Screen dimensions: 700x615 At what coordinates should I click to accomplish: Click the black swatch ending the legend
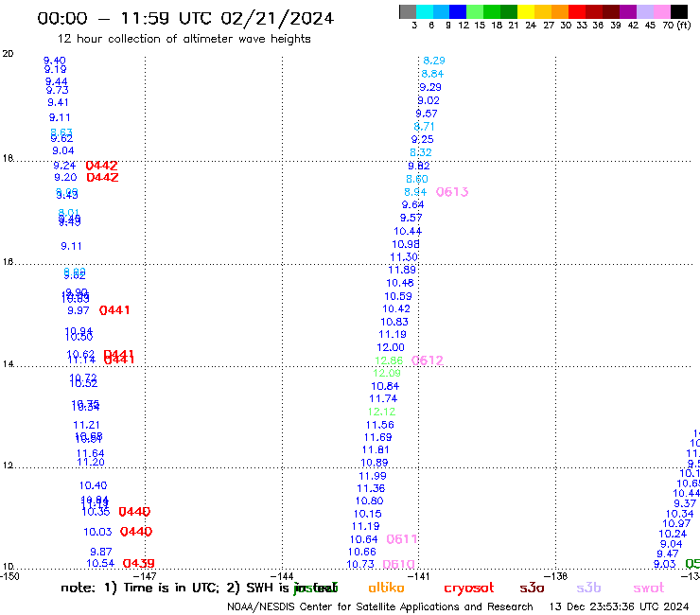[x=678, y=11]
